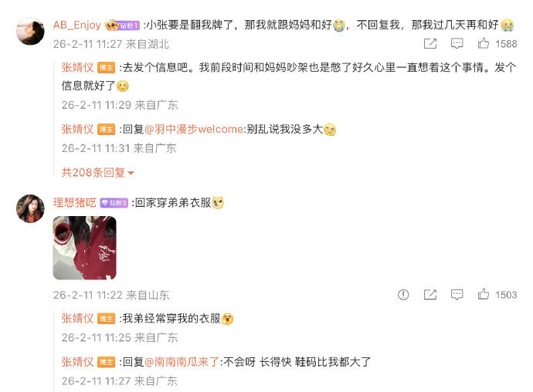Screen dimensions: 533x392
Task: Expand the 共208条回复 replies list
Action: [x=98, y=173]
